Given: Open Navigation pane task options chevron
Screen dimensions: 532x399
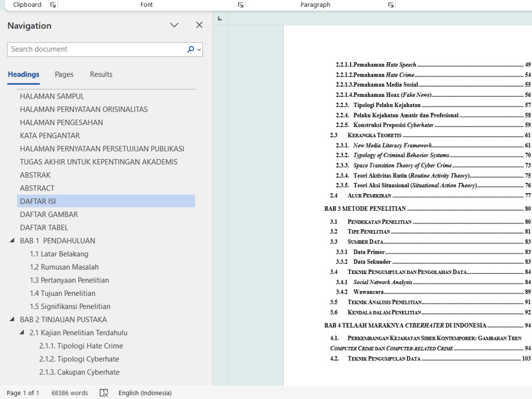Looking at the screenshot, I should (x=174, y=25).
